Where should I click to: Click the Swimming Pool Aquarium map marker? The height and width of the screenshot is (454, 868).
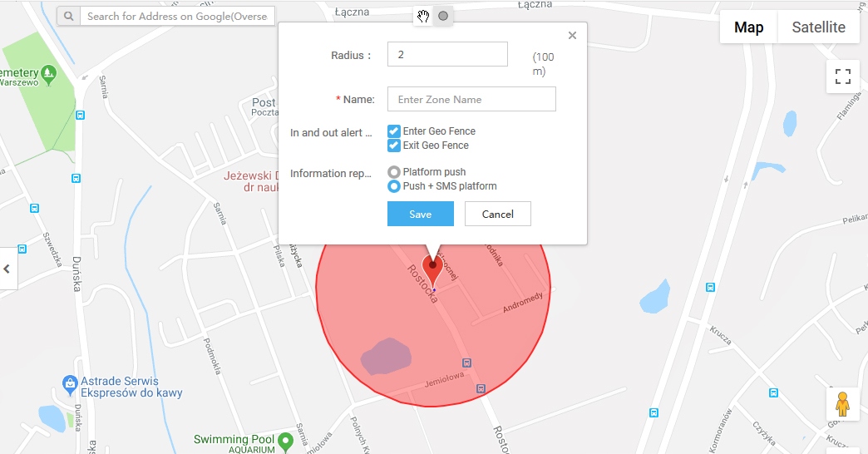click(286, 439)
